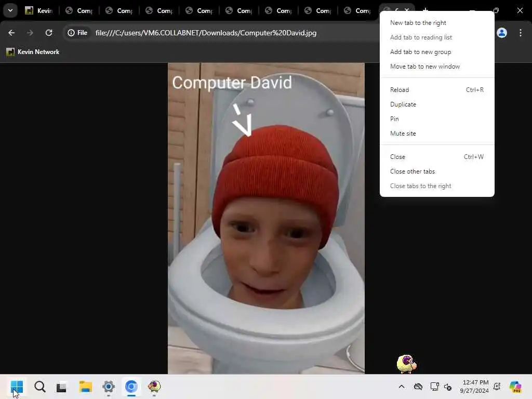The image size is (532, 399).
Task: Open Task View on the taskbar
Action: click(x=61, y=387)
